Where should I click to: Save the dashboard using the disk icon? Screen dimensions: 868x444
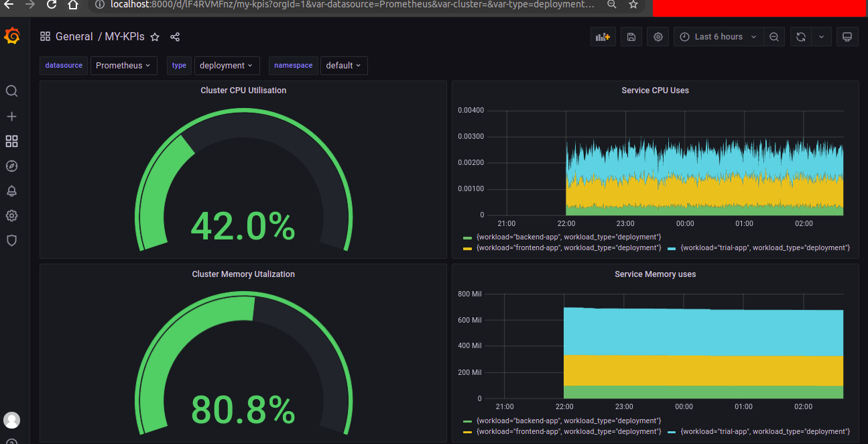tap(631, 37)
